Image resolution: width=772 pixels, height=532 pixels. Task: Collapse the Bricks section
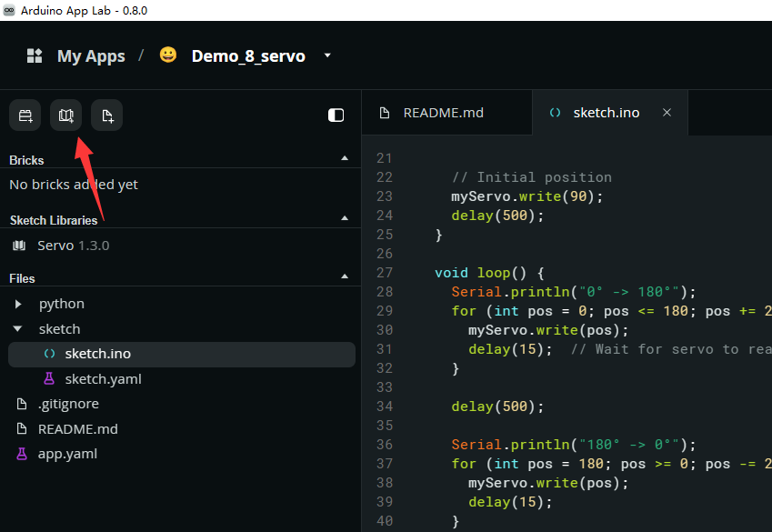(345, 158)
